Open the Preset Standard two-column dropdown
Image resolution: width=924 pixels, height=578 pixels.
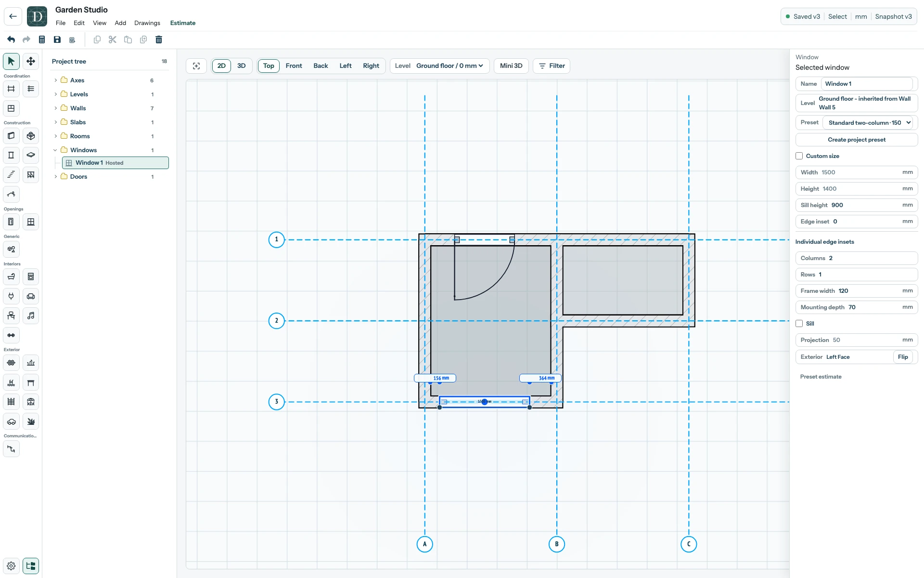(867, 123)
